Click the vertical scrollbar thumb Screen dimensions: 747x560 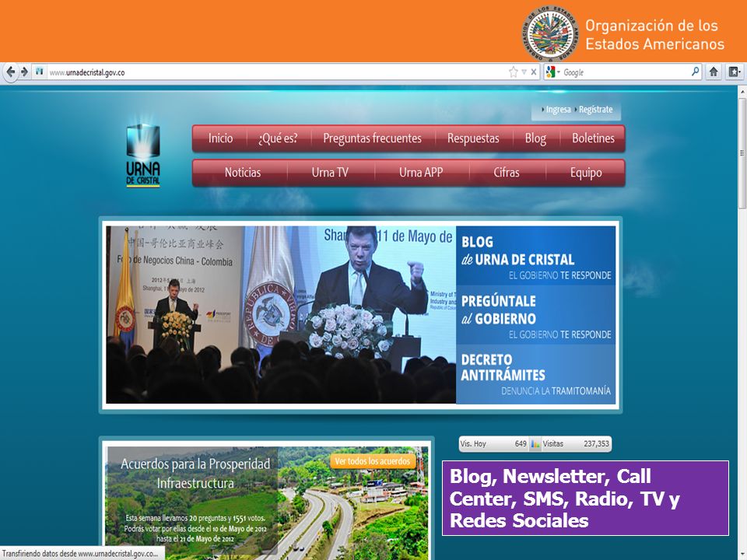click(742, 152)
